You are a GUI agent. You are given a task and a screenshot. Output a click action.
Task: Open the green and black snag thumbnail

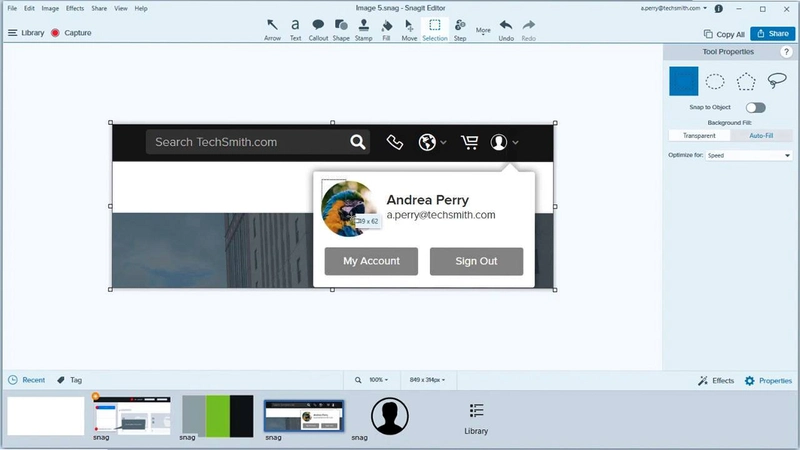pos(217,416)
